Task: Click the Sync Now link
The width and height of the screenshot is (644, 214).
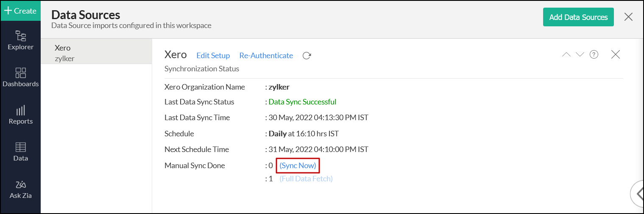Action: coord(298,166)
